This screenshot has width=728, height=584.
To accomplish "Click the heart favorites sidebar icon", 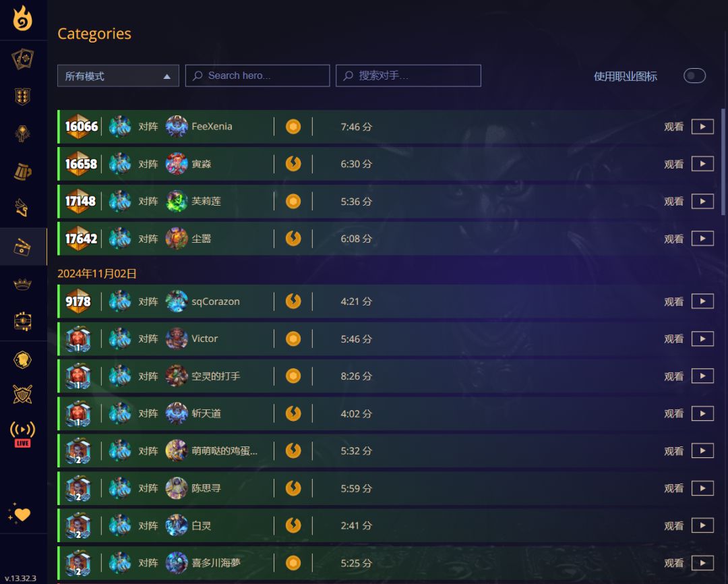I will coord(20,513).
